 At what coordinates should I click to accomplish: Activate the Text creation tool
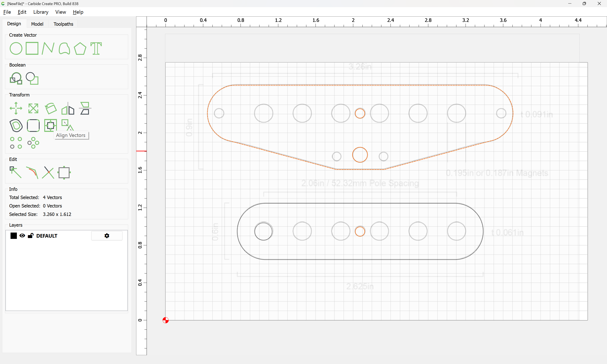pyautogui.click(x=96, y=48)
